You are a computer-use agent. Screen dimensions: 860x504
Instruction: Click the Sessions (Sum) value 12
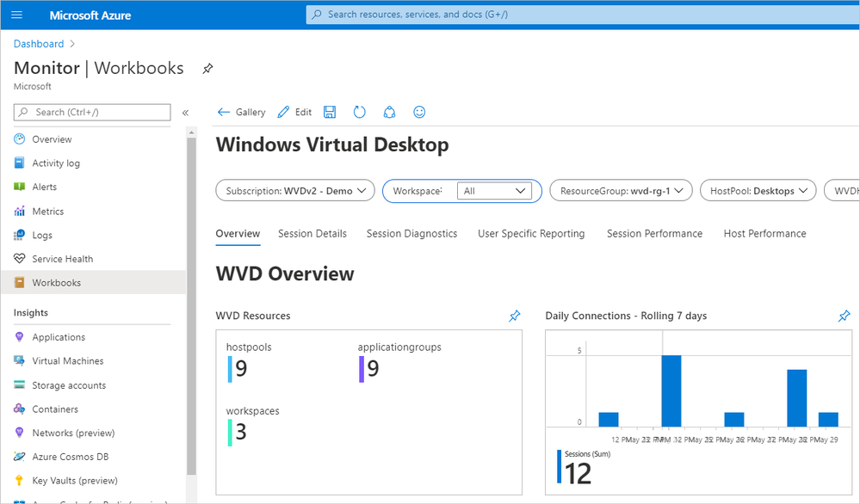(578, 474)
